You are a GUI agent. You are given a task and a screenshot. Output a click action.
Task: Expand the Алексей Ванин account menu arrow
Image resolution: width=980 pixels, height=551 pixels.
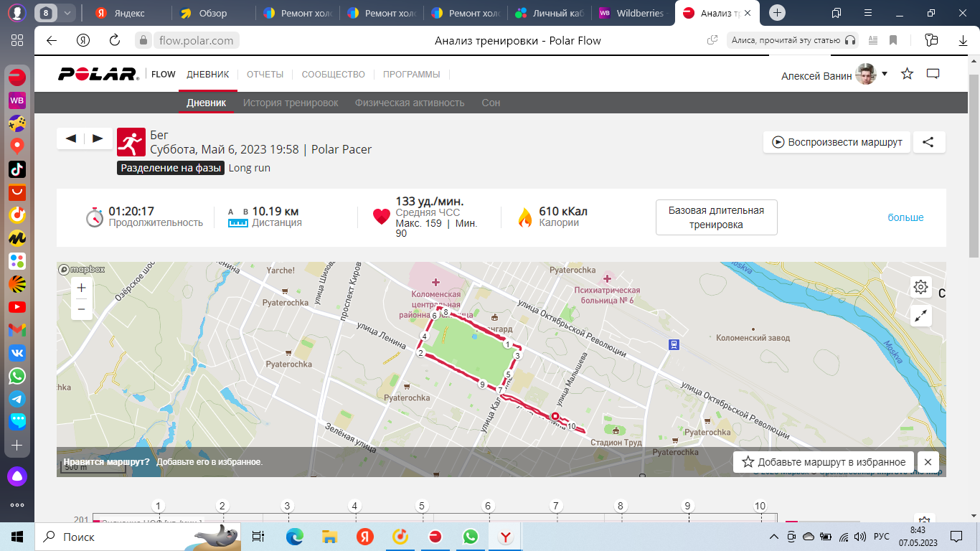coord(885,73)
